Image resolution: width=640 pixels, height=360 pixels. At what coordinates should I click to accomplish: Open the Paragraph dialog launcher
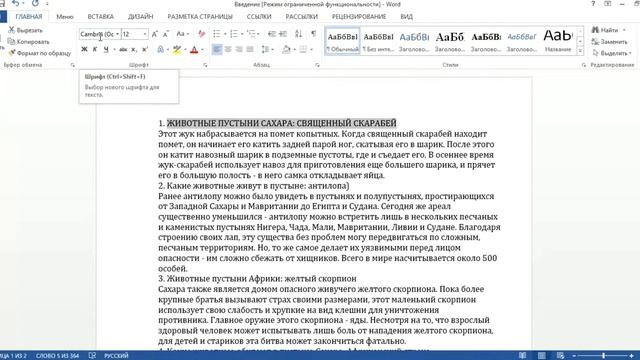317,65
